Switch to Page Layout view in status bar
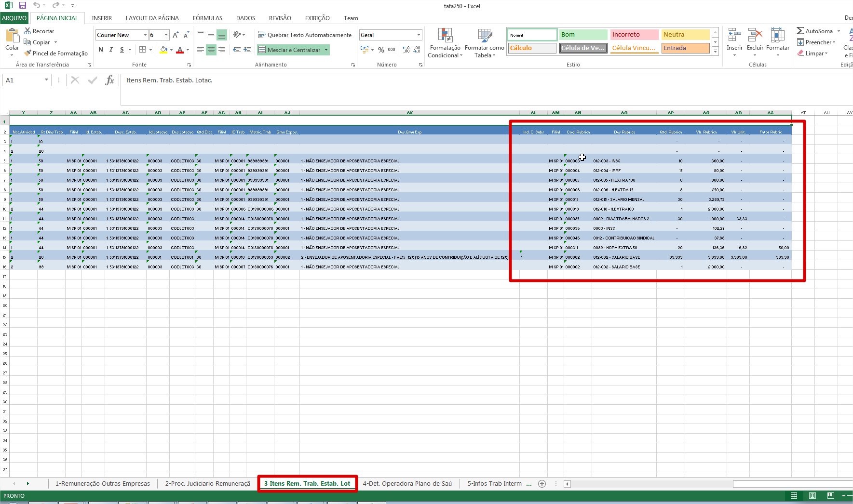This screenshot has height=504, width=853. coord(812,496)
